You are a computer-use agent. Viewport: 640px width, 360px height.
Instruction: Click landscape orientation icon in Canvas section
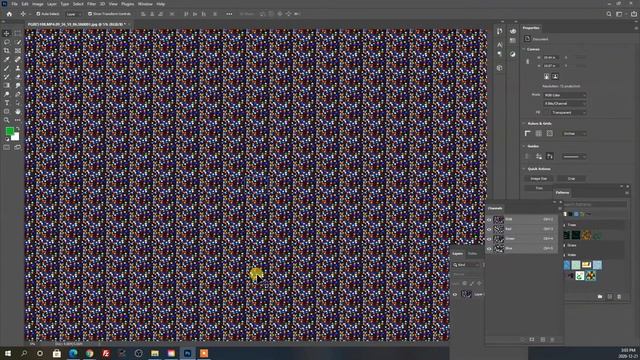tap(555, 76)
